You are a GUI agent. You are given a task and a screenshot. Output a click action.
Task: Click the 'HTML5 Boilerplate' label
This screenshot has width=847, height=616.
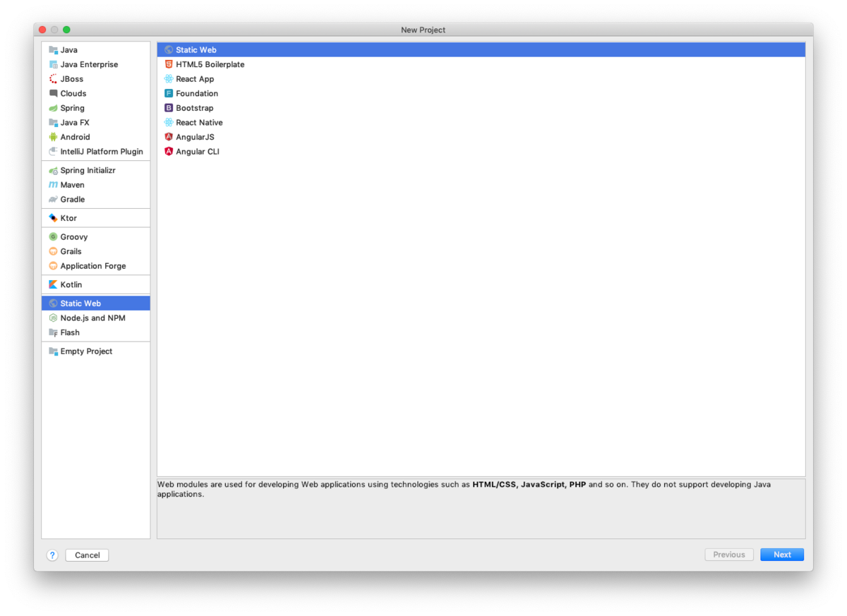point(210,64)
